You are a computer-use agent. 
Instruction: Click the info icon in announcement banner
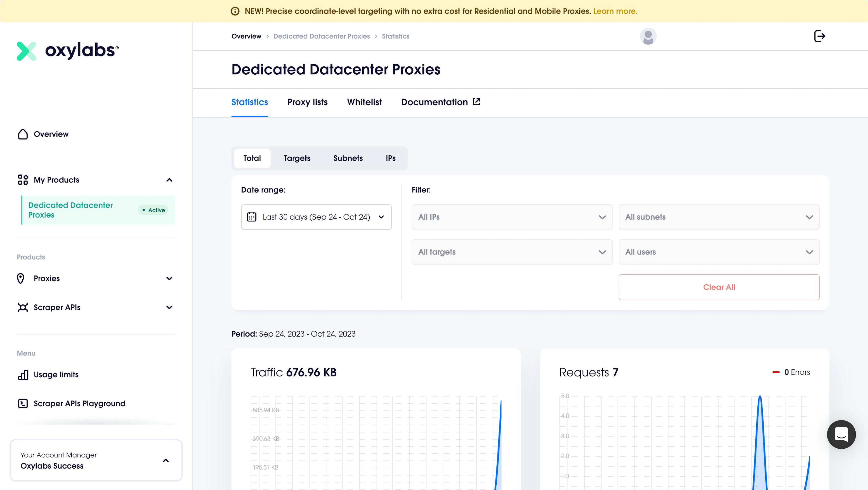[x=235, y=11]
